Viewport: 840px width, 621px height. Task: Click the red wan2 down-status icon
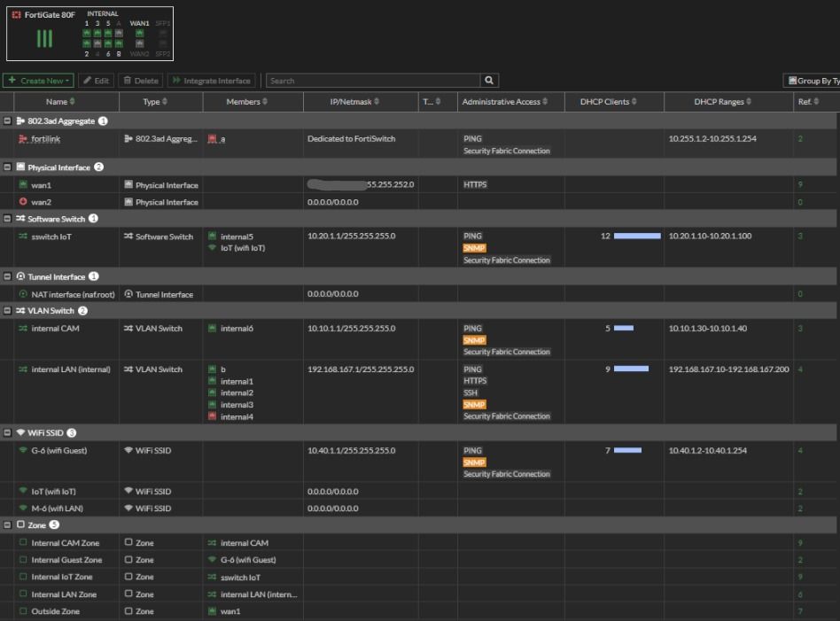tap(23, 202)
